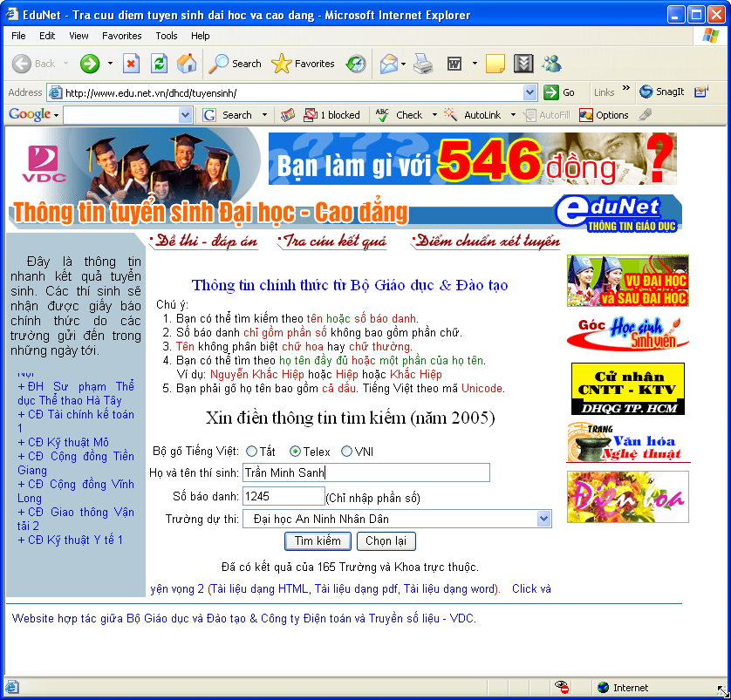Open Google search box dropdown arrow
The image size is (731, 700).
[186, 114]
